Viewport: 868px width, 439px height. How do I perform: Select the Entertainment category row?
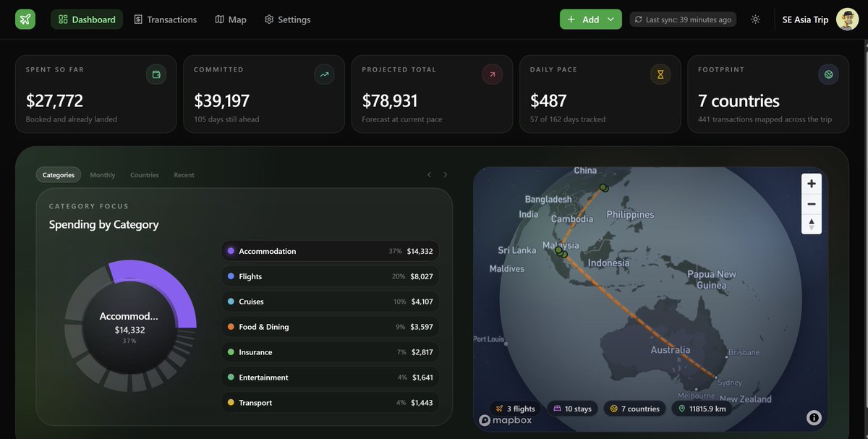pyautogui.click(x=330, y=378)
